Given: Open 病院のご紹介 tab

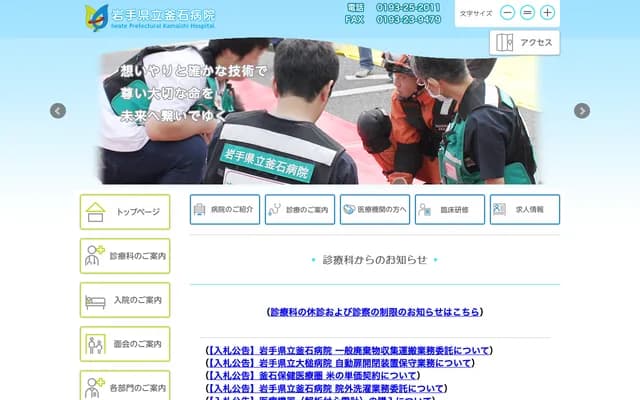Looking at the screenshot, I should click(224, 209).
